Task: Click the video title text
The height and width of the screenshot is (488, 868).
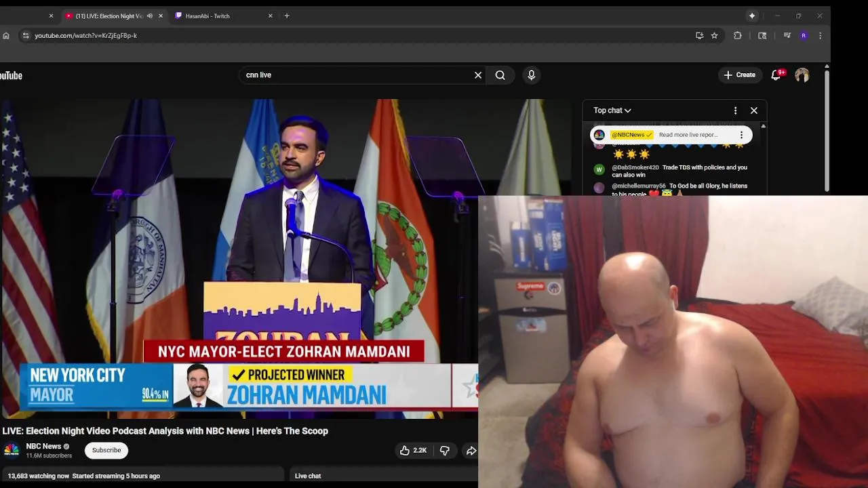Action: pos(165,431)
